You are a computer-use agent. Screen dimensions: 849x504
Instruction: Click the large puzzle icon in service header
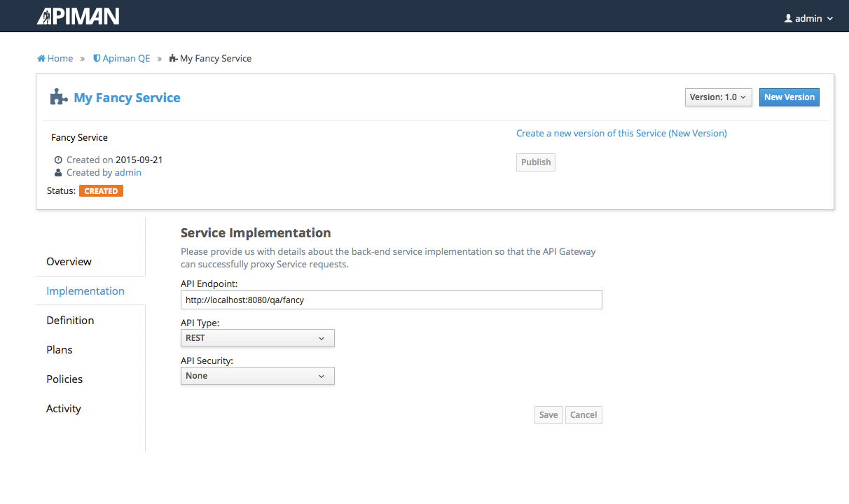59,97
